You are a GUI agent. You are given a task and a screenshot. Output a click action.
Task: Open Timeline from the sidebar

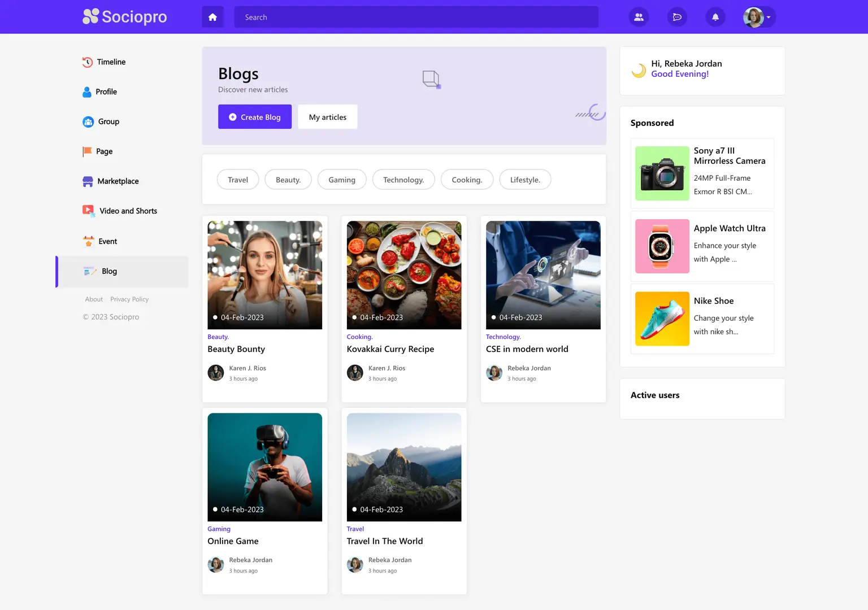111,62
